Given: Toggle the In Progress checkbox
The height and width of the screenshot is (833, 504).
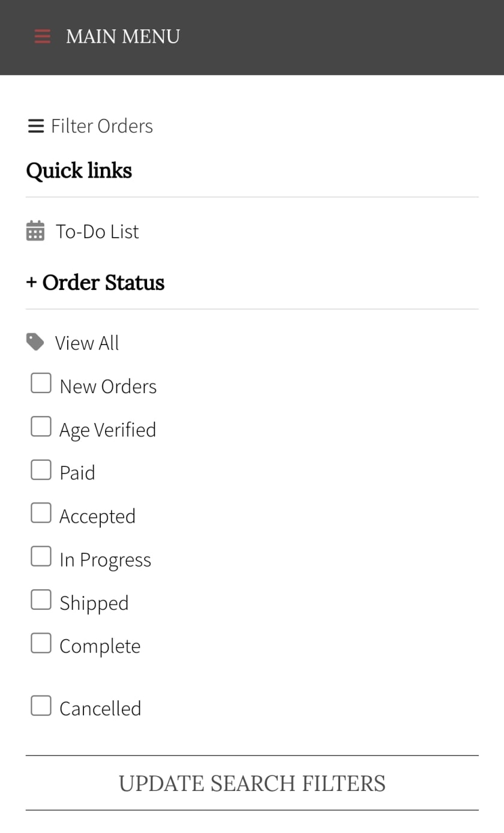Looking at the screenshot, I should point(41,556).
